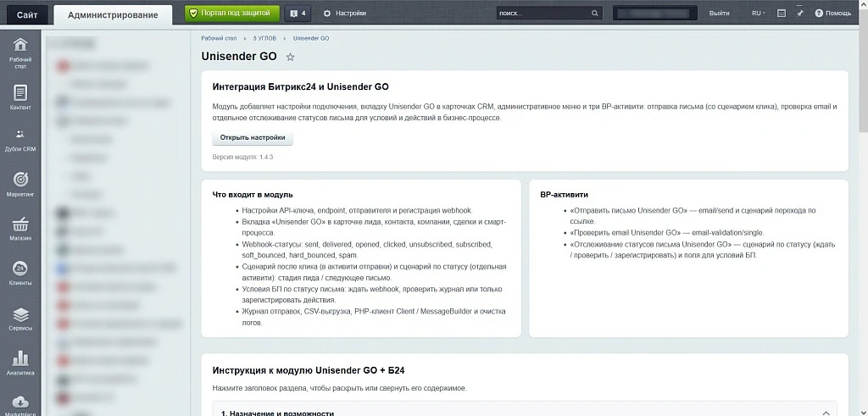Add Unisender GO page to favorites star
This screenshot has height=416, width=868.
pyautogui.click(x=290, y=57)
